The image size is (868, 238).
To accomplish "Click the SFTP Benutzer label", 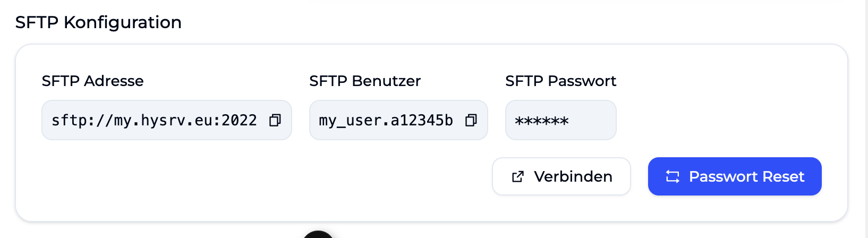I will 365,81.
